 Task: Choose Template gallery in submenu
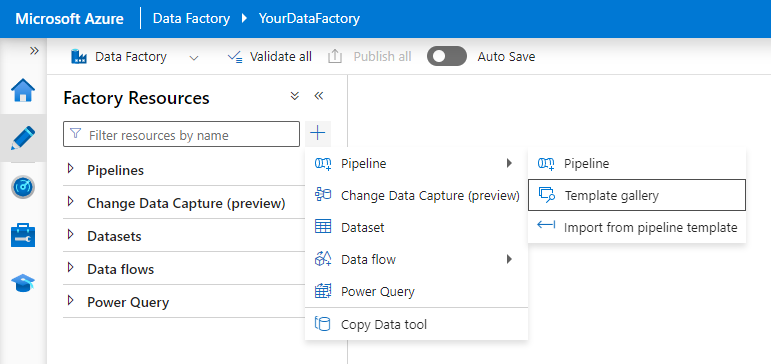click(x=637, y=195)
